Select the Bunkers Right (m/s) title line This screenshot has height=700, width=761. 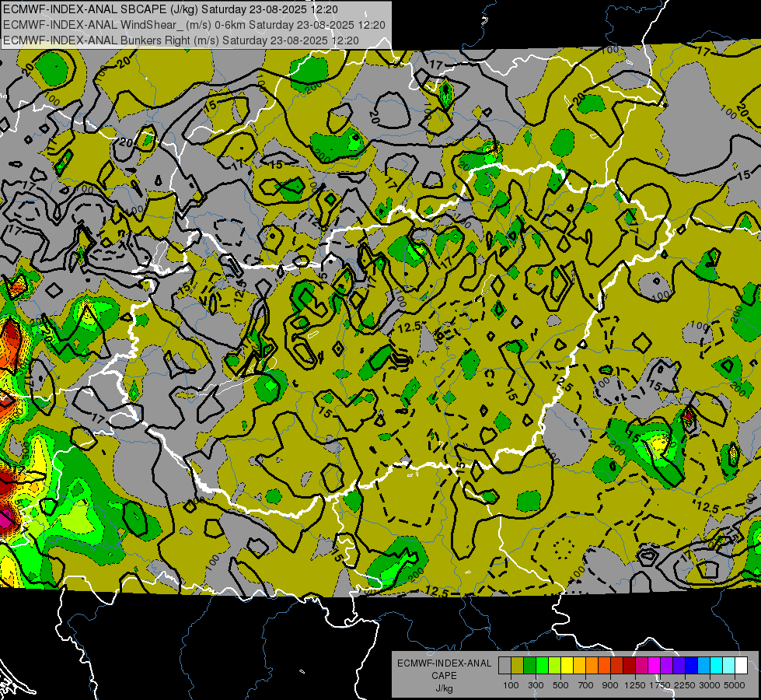click(181, 40)
